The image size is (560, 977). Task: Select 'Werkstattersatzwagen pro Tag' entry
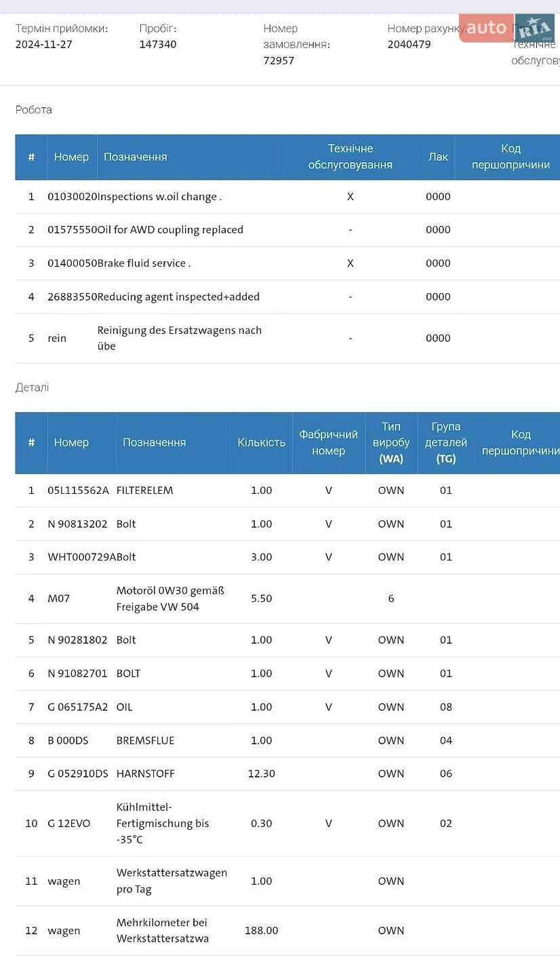(x=172, y=881)
